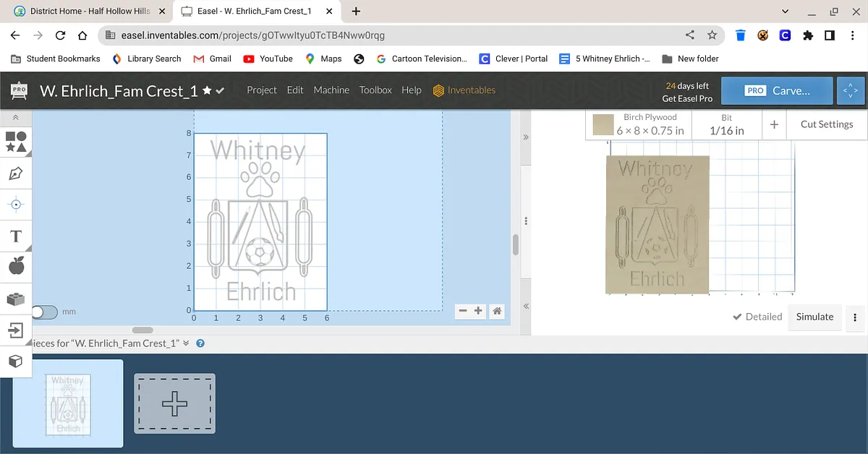The width and height of the screenshot is (868, 454).
Task: Click the project title W. Ehrlich_Fam Crest_1
Action: tap(119, 90)
